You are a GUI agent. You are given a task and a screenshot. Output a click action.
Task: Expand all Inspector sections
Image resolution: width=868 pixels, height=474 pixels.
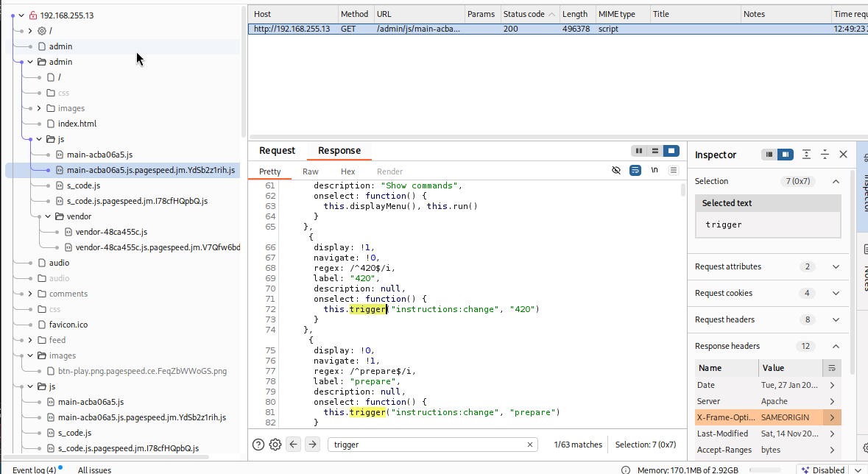[x=807, y=155]
